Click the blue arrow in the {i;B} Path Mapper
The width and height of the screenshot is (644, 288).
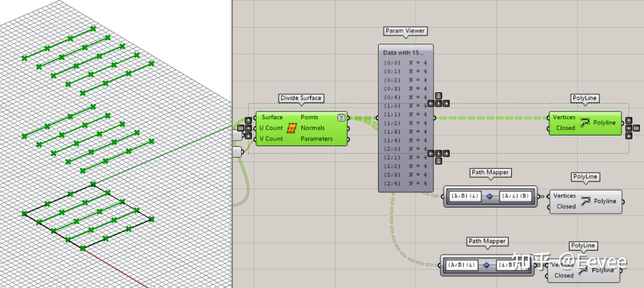(486, 265)
